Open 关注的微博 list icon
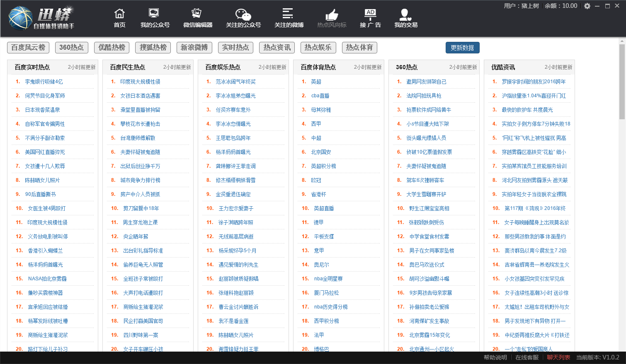The image size is (626, 364). pos(288,13)
